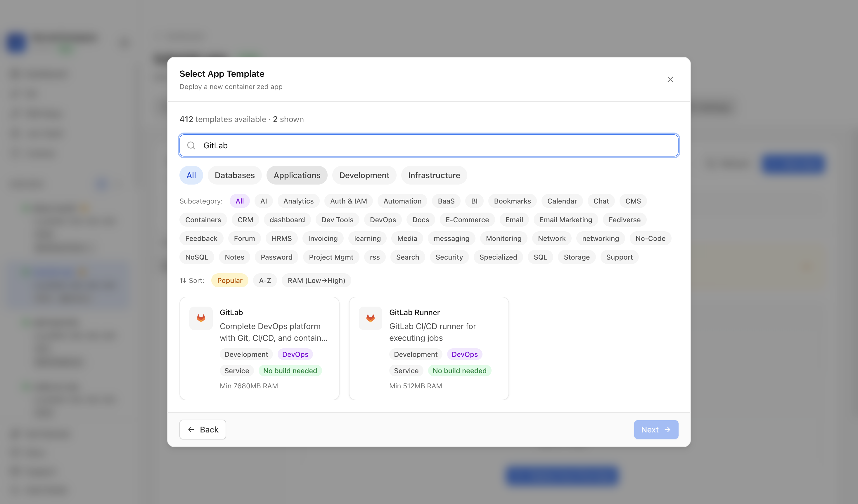The height and width of the screenshot is (504, 858).
Task: Filter by networking subcategory
Action: tap(600, 239)
